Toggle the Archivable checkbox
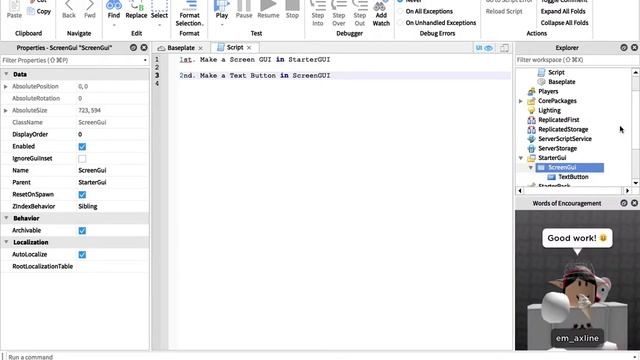The height and width of the screenshot is (360, 640). point(82,231)
